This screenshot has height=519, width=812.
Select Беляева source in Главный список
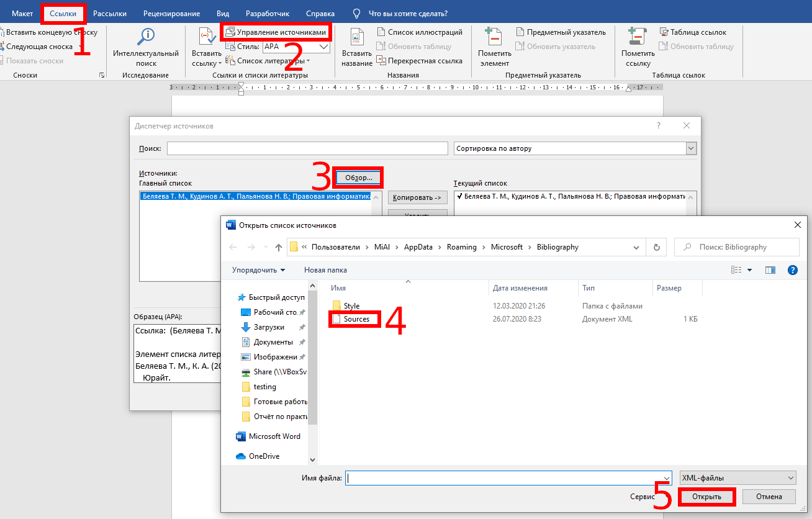click(x=256, y=196)
